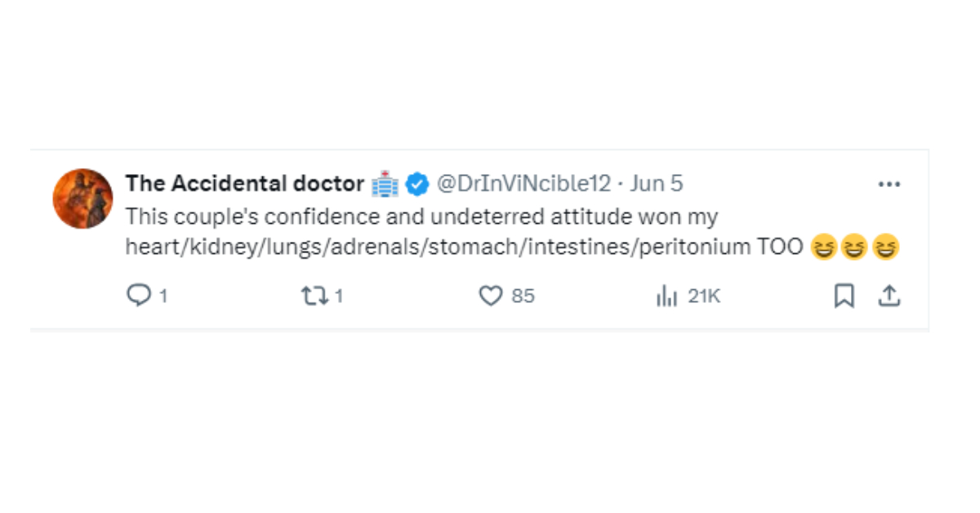This screenshot has height=513, width=980.
Task: Open the Jun 5 timestamp link
Action: pos(657,184)
